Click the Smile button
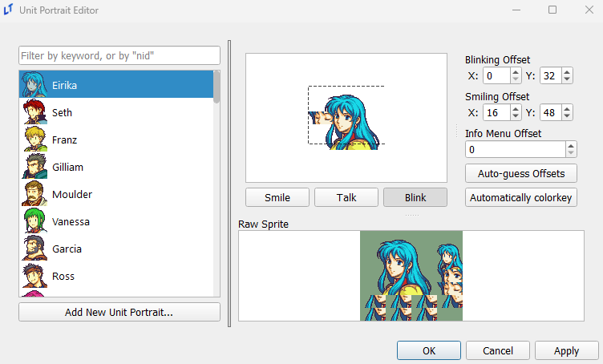Screen dimensions: 603x364 click(x=277, y=197)
